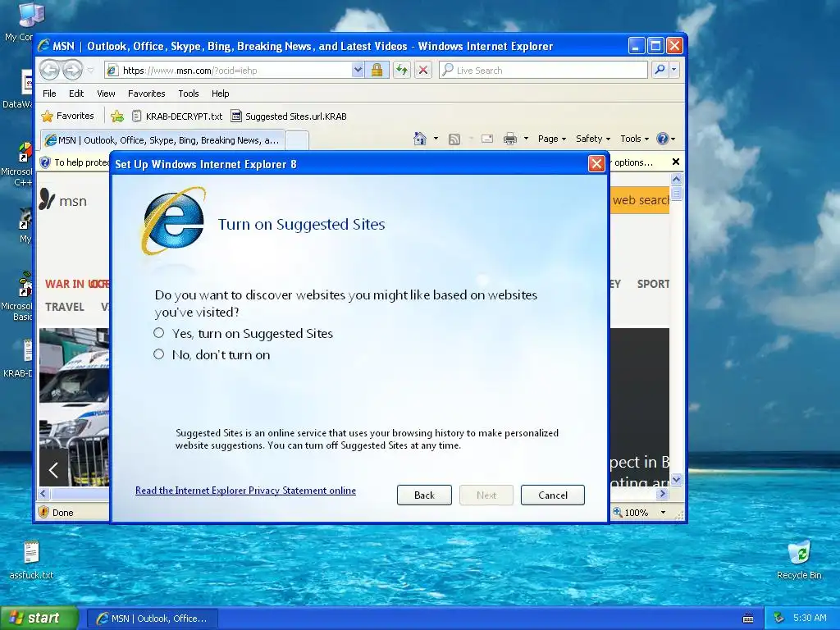
Task: Open the SPORTS category on MSN
Action: (653, 284)
